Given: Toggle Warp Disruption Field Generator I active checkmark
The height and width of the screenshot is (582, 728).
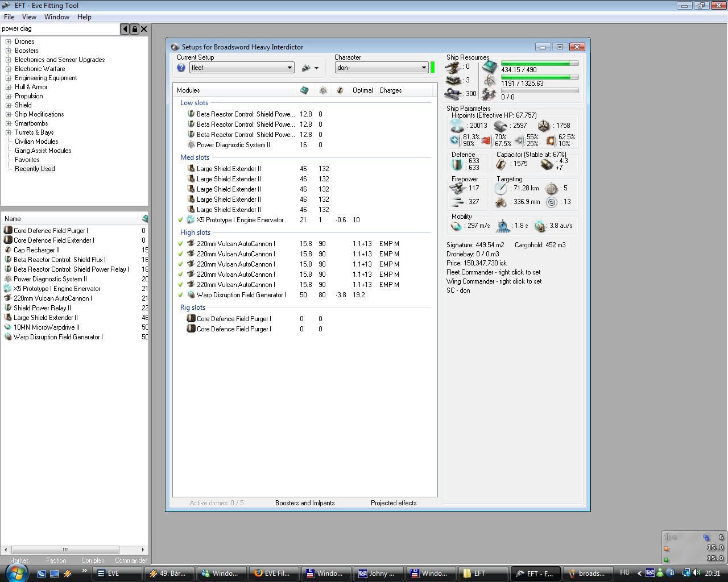Looking at the screenshot, I should coord(180,295).
